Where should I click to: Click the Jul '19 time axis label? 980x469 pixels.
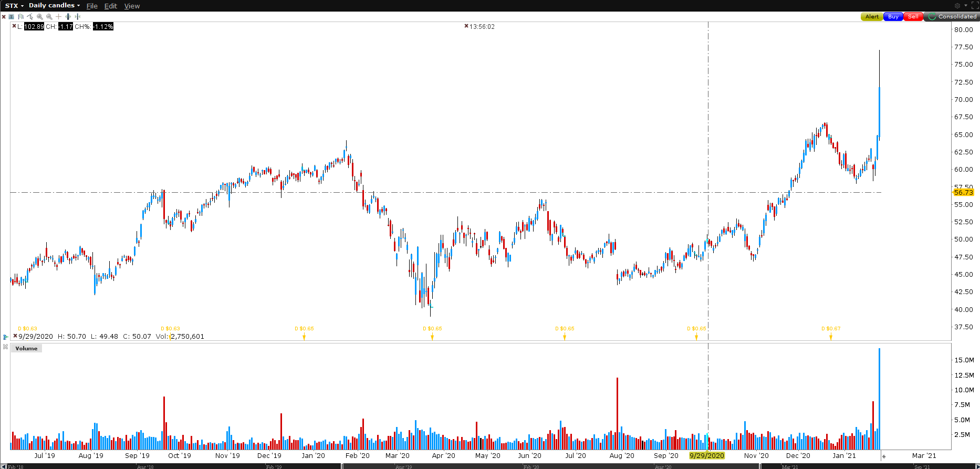(45, 456)
